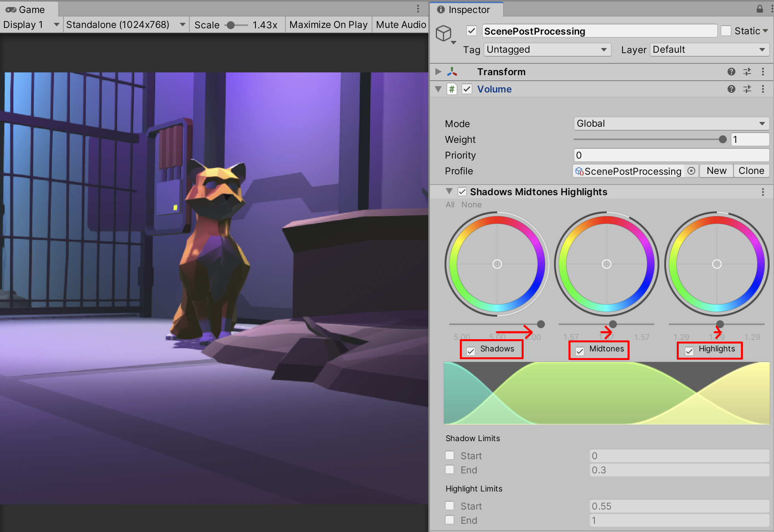Open Game view panel options menu
The image size is (774, 532).
tap(418, 9)
